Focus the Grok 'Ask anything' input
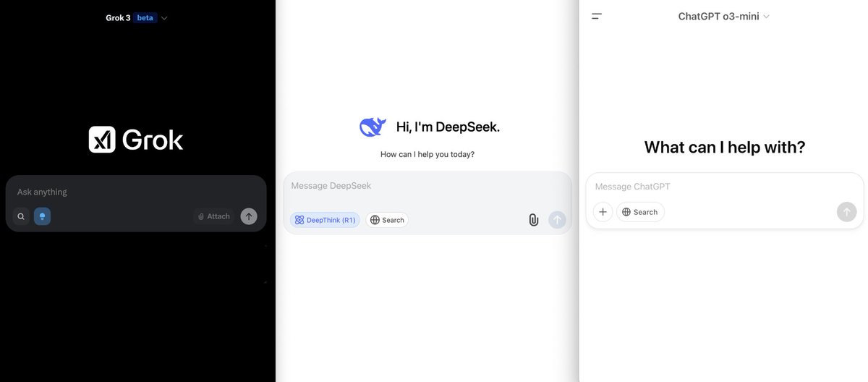Image resolution: width=868 pixels, height=382 pixels. point(136,192)
